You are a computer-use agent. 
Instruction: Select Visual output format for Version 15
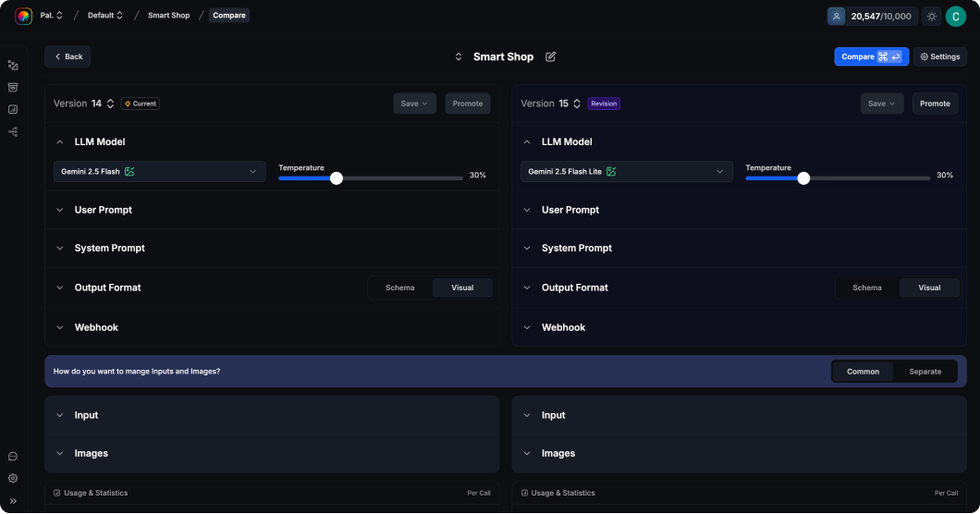point(929,288)
